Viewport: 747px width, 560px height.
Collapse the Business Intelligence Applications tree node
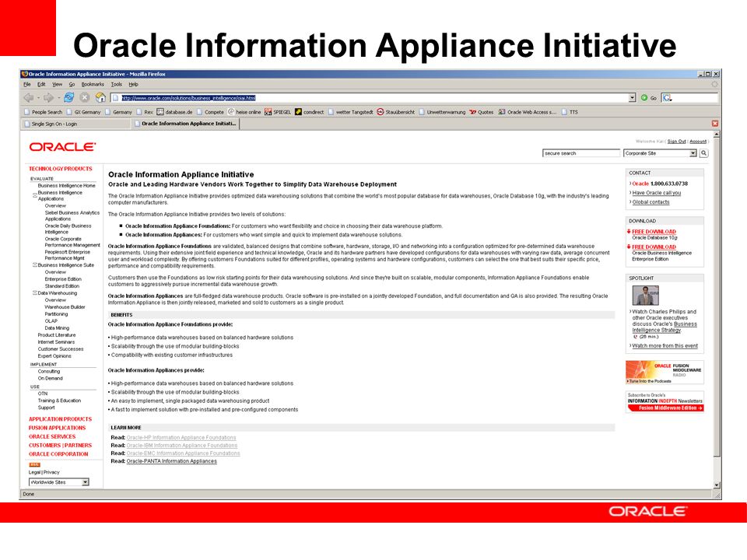point(35,195)
